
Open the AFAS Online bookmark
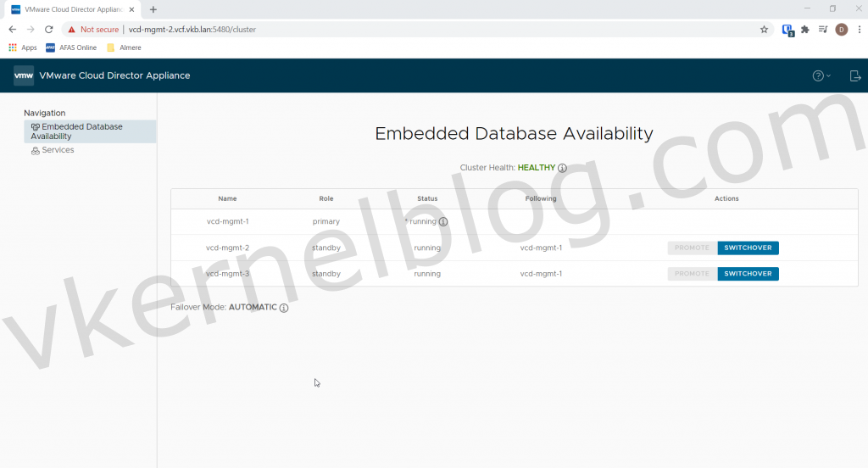pyautogui.click(x=71, y=47)
